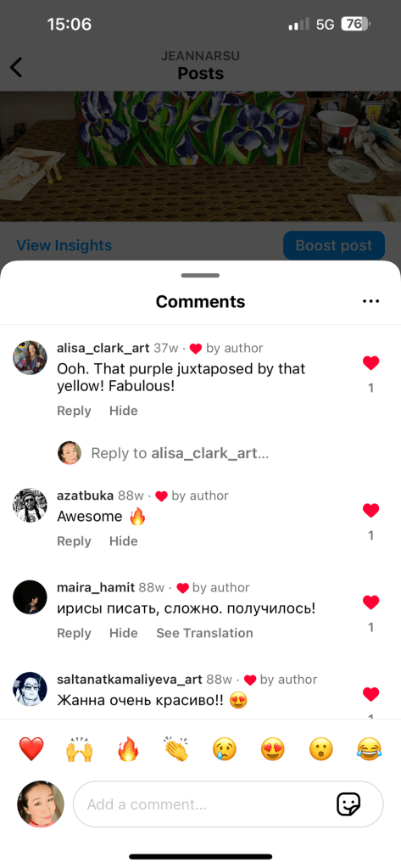Image resolution: width=401 pixels, height=868 pixels.
Task: Open View Insights for the post
Action: coord(64,245)
